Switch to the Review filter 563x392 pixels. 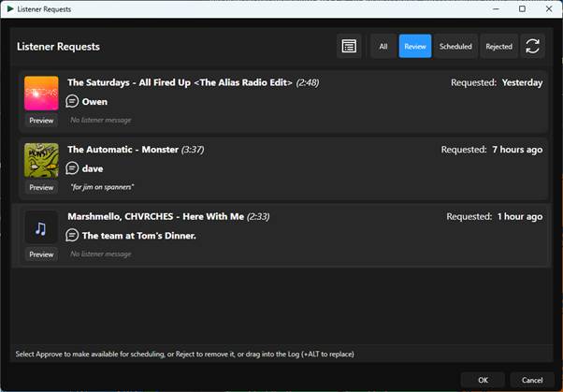coord(415,46)
